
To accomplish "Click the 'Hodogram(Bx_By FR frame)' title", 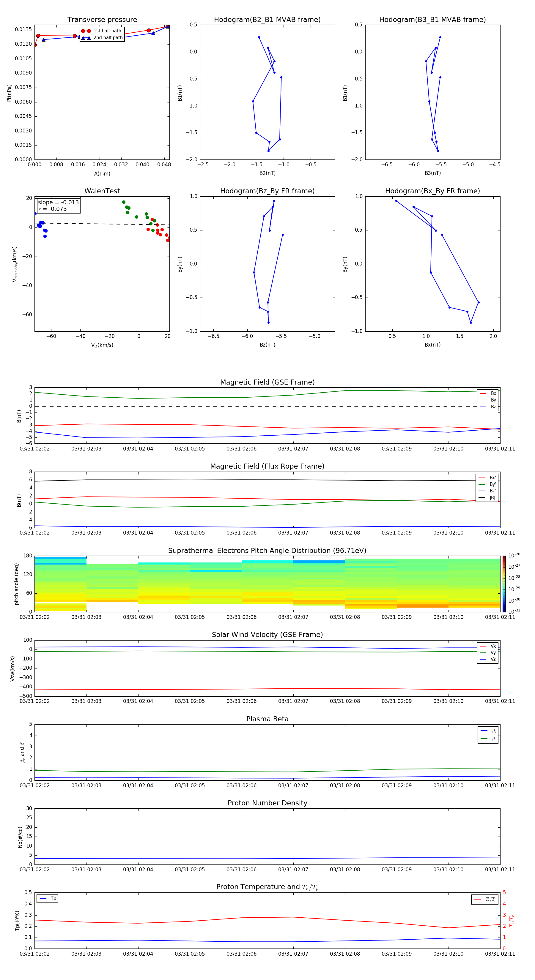I will pyautogui.click(x=432, y=191).
